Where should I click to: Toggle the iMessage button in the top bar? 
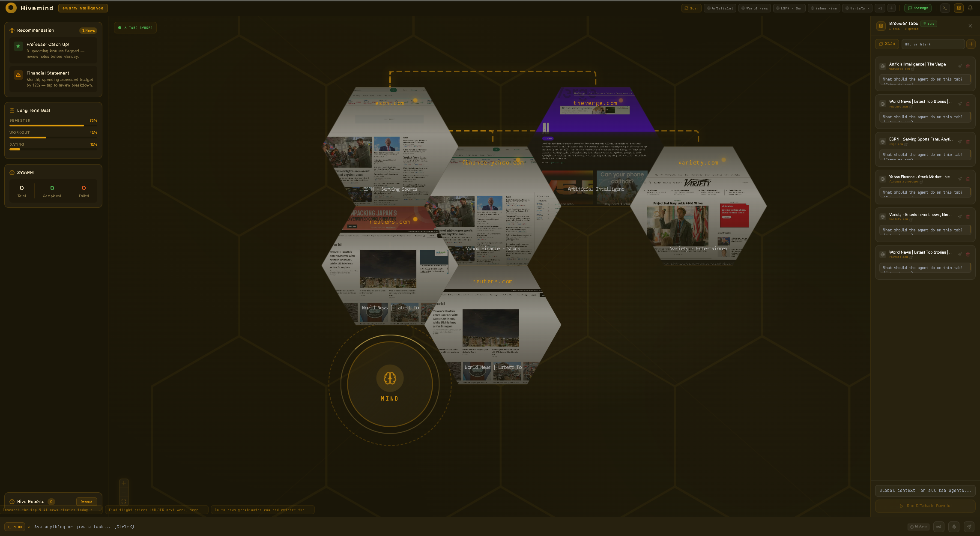(918, 8)
